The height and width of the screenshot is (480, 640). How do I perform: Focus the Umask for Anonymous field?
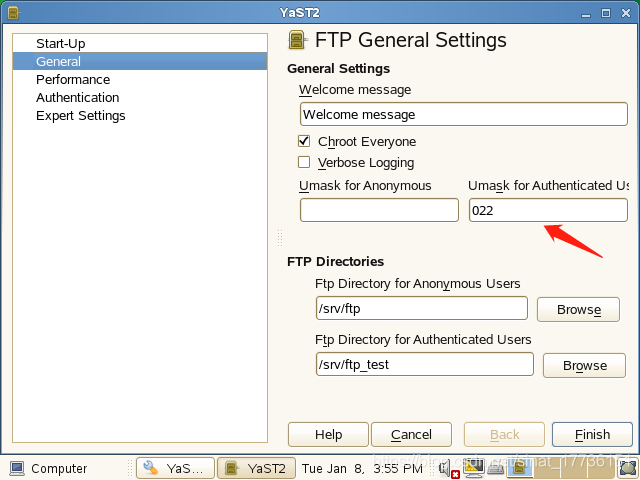click(379, 210)
